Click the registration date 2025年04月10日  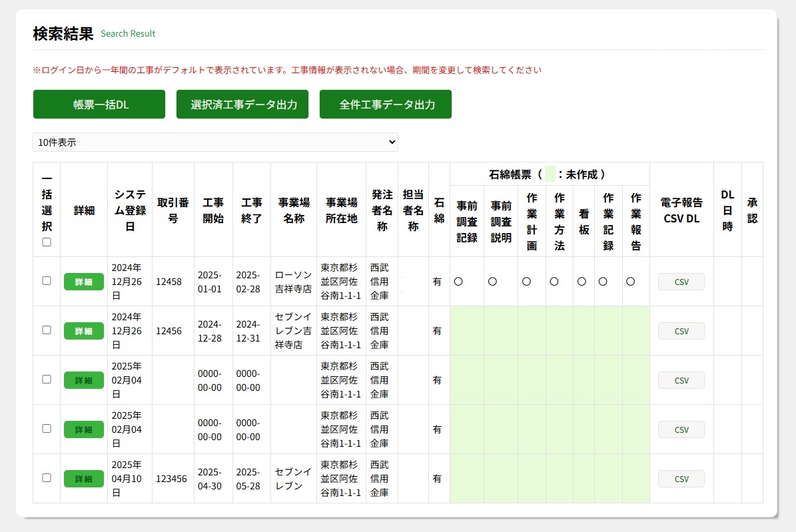coord(127,479)
